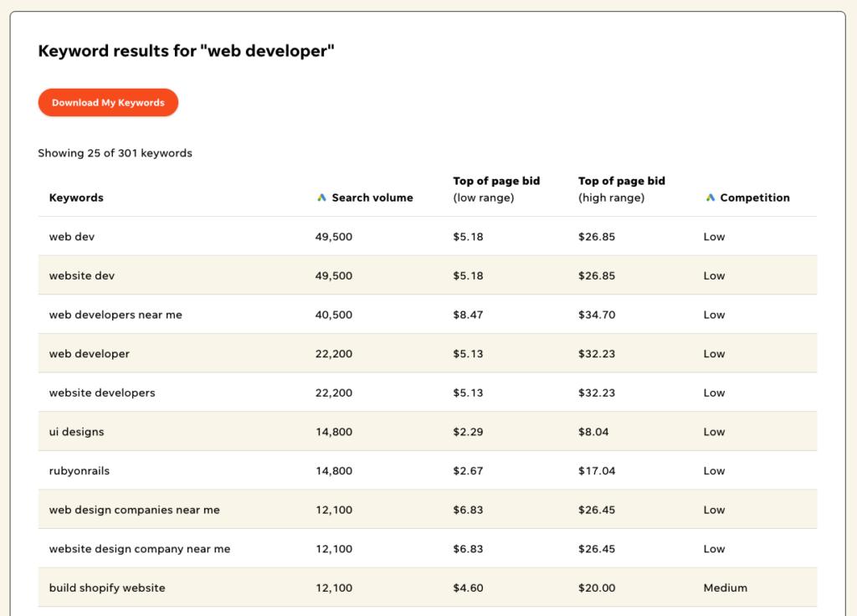Viewport: 857px width, 616px height.
Task: Select the "web dev" keyword row
Action: coord(71,237)
